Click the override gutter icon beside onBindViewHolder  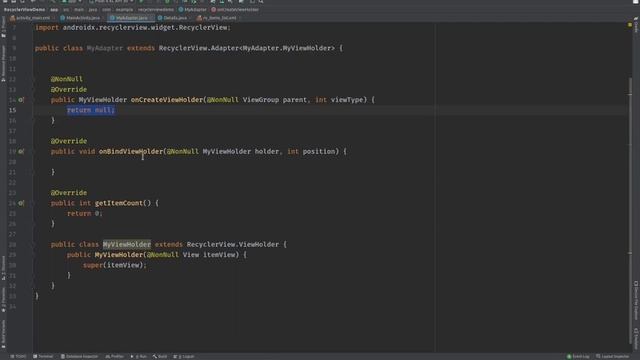point(21,151)
